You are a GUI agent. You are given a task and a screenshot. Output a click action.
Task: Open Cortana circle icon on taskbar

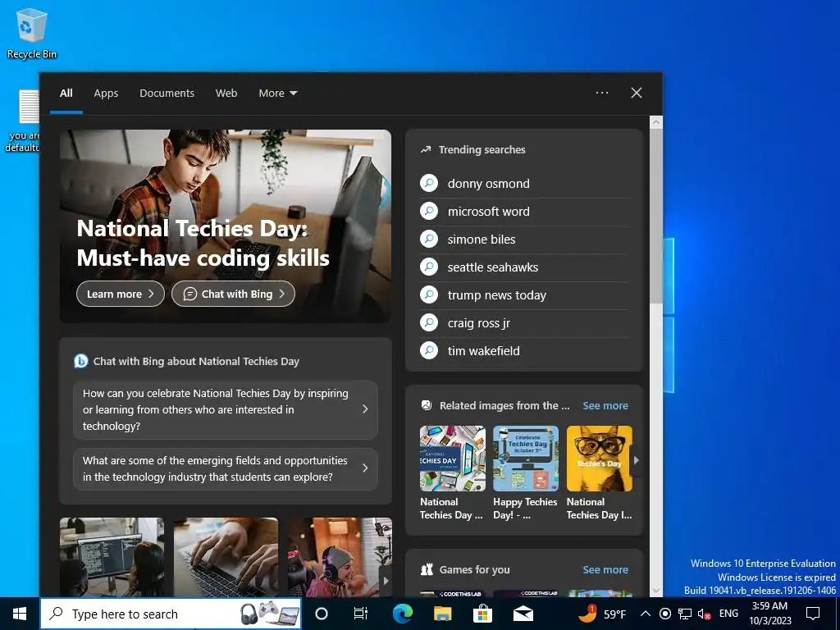(x=322, y=614)
